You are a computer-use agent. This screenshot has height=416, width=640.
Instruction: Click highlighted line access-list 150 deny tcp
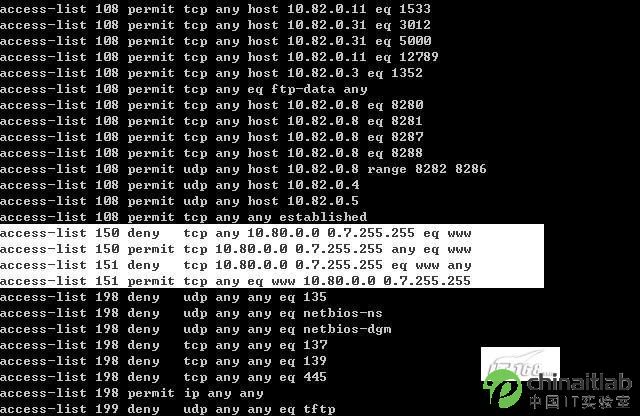(x=236, y=233)
